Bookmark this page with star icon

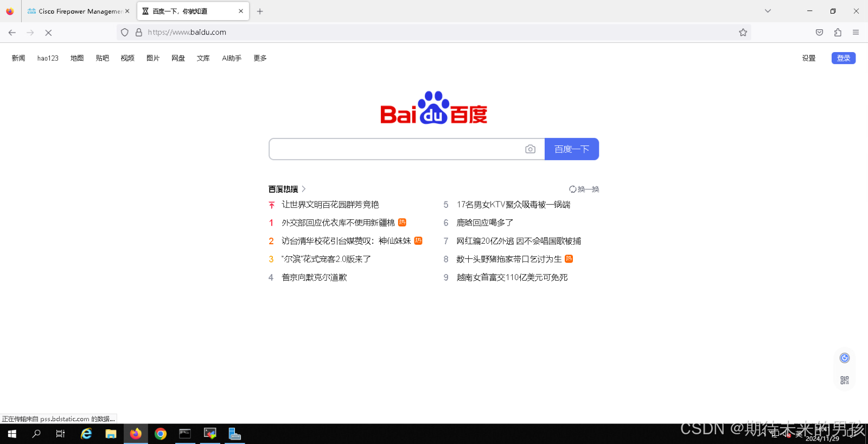click(x=743, y=33)
